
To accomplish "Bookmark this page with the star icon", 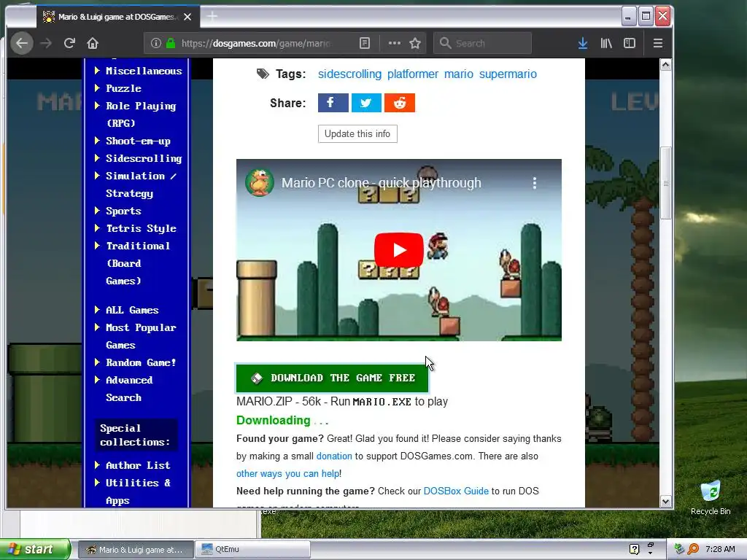I will pyautogui.click(x=415, y=43).
